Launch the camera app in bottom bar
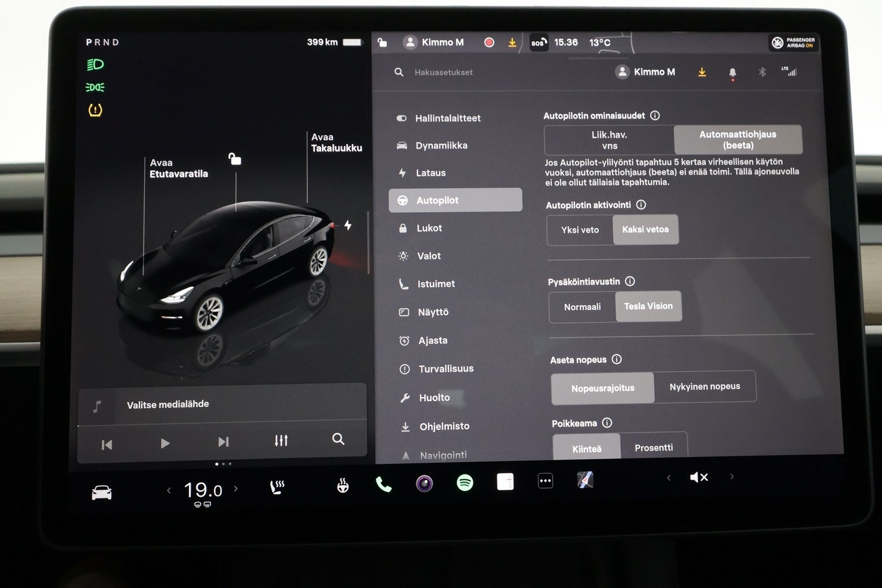Image resolution: width=882 pixels, height=588 pixels. [424, 483]
